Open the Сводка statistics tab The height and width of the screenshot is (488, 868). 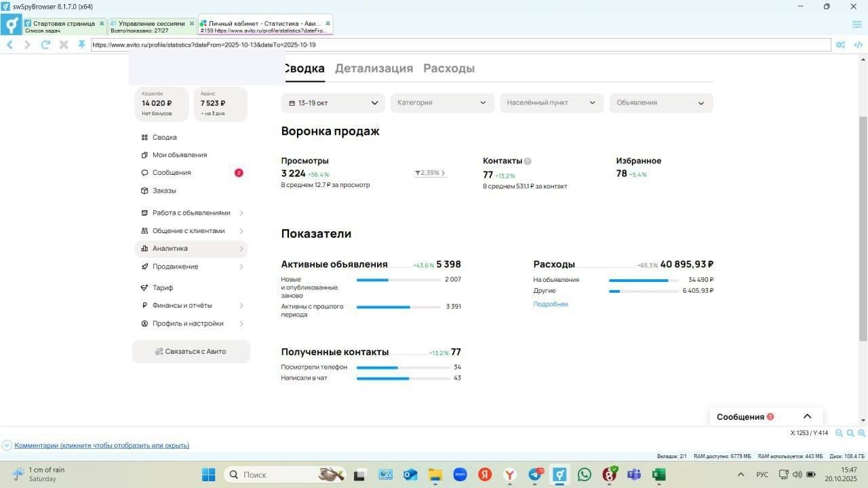(x=303, y=68)
